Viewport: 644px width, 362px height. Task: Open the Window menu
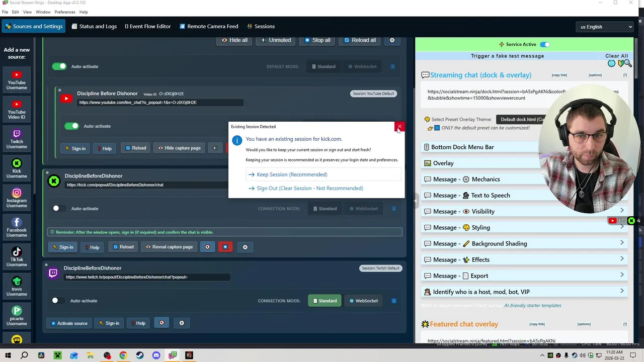[x=43, y=12]
